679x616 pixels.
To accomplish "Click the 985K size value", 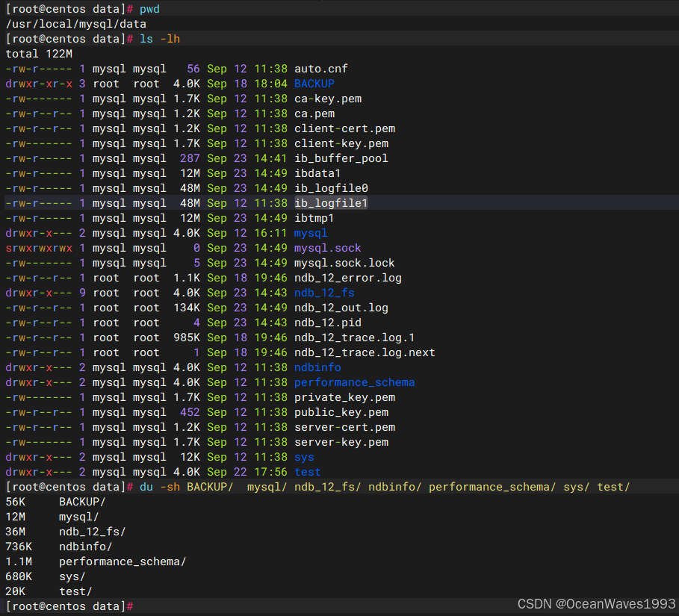I will (x=187, y=337).
